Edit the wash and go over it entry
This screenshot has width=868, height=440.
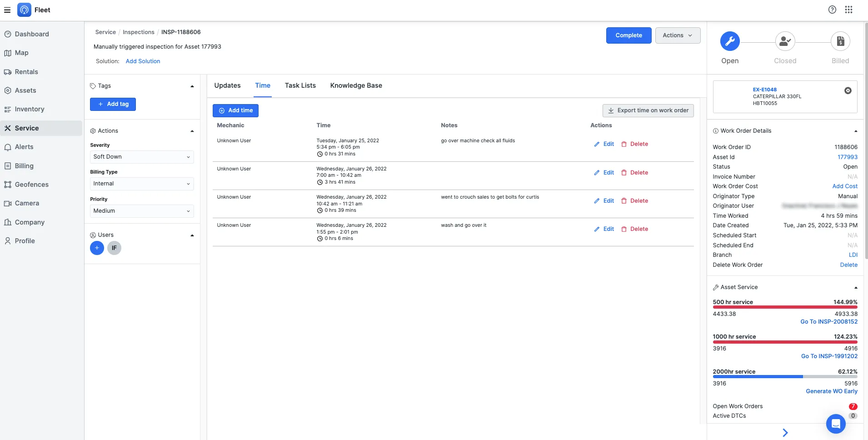604,229
